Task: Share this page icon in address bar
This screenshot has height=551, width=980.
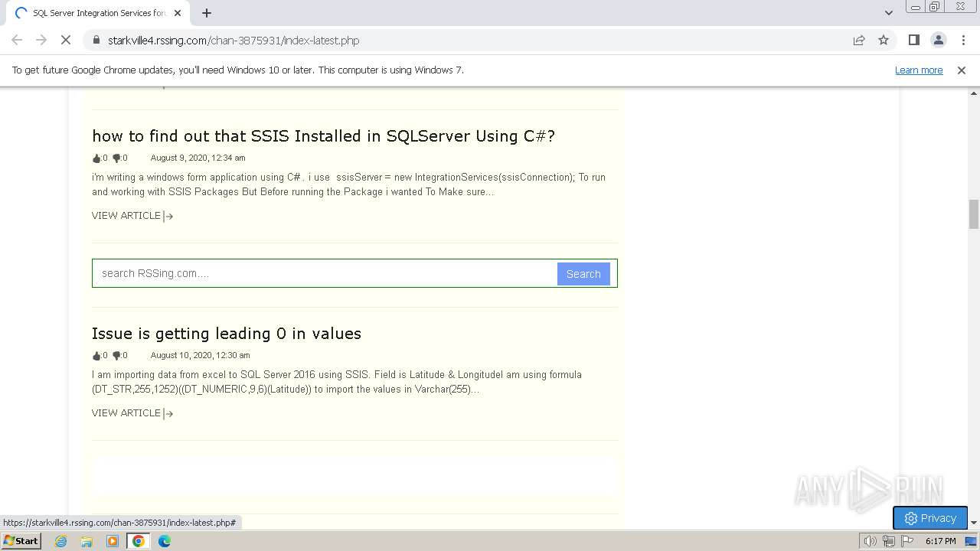Action: [x=859, y=40]
